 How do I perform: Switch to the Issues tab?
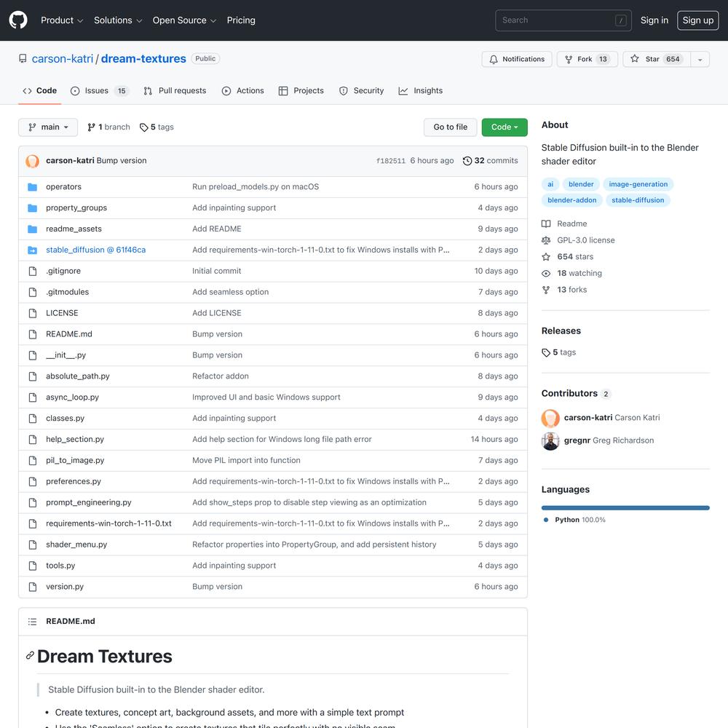(x=99, y=90)
